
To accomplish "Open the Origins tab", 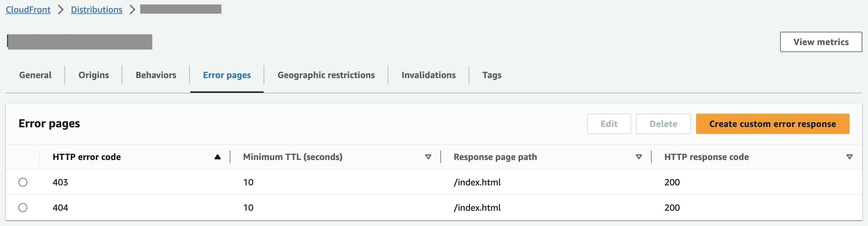I will pos(94,75).
